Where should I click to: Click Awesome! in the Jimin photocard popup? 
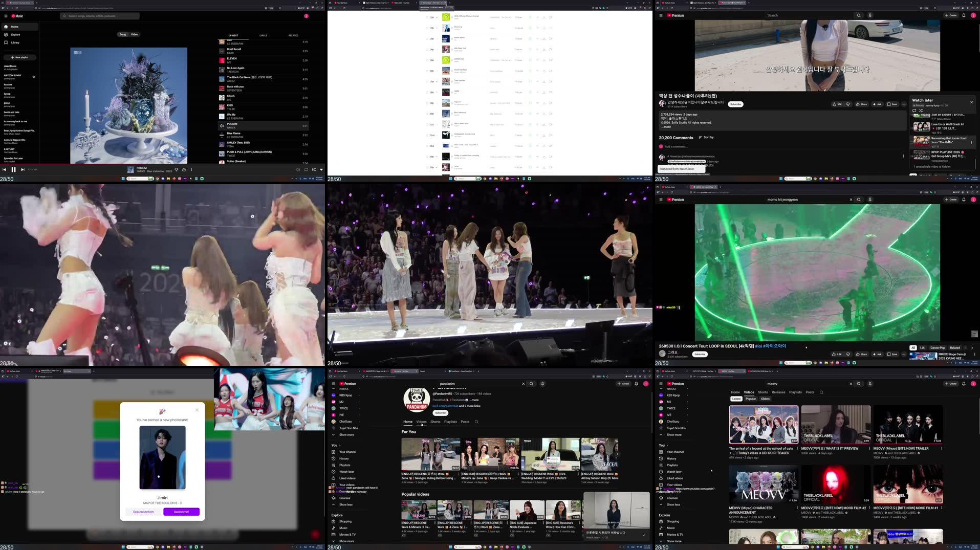181,512
